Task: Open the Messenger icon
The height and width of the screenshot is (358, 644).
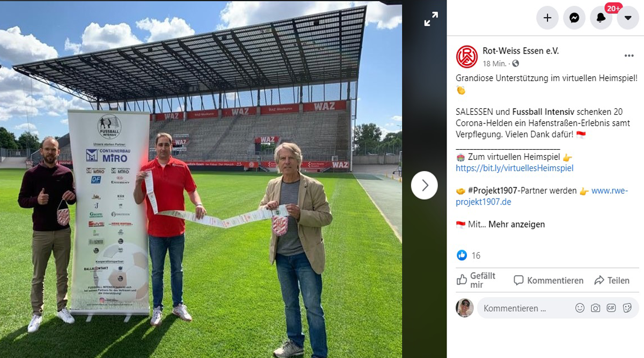Action: (x=574, y=18)
